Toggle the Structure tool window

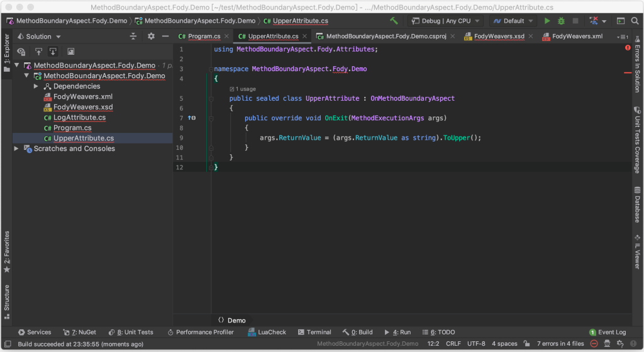click(x=6, y=302)
